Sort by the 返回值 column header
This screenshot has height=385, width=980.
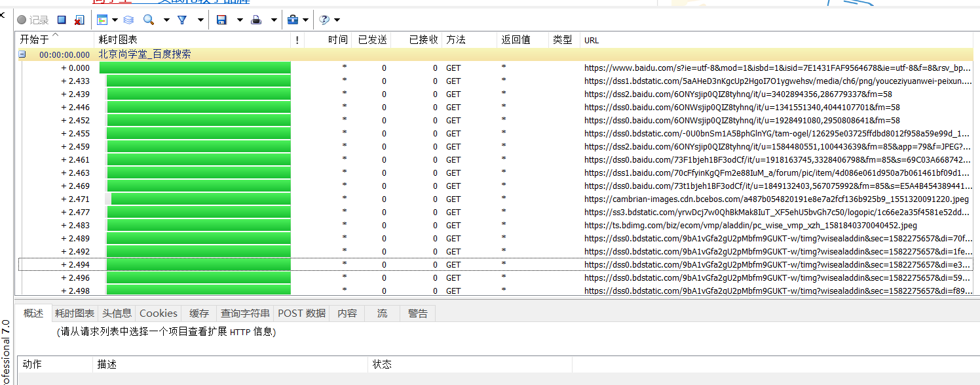click(x=523, y=40)
